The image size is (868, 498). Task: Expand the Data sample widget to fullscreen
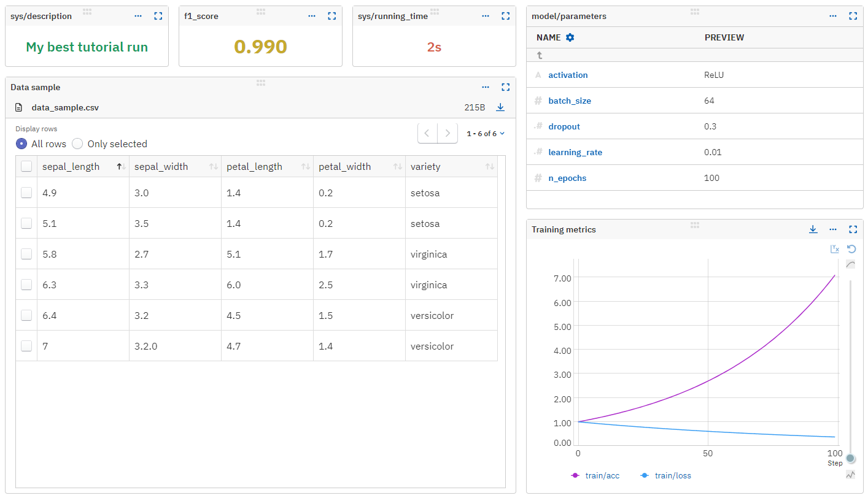point(505,87)
